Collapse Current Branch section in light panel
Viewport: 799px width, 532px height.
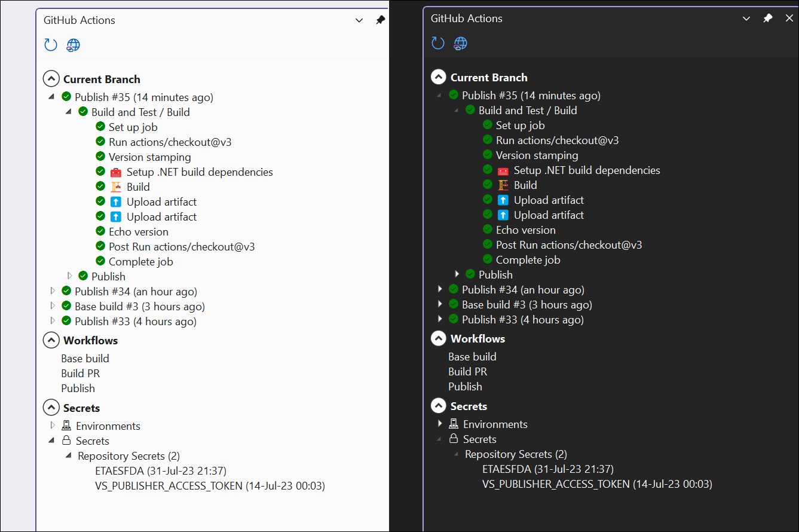pos(51,79)
